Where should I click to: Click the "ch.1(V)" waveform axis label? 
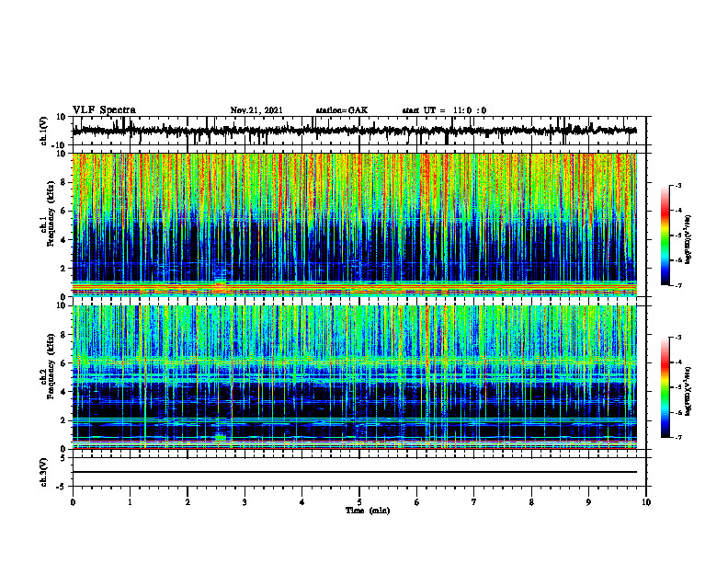pos(44,131)
